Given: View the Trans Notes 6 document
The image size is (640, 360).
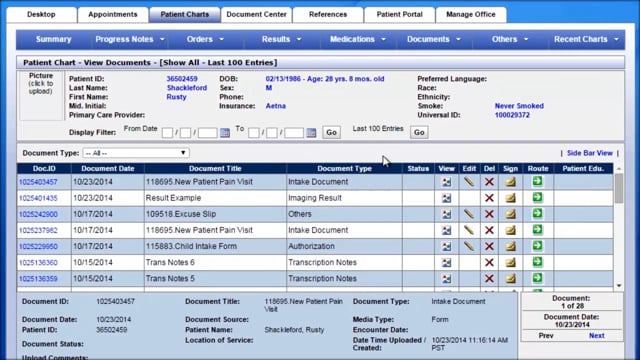Looking at the screenshot, I should pos(447,262).
